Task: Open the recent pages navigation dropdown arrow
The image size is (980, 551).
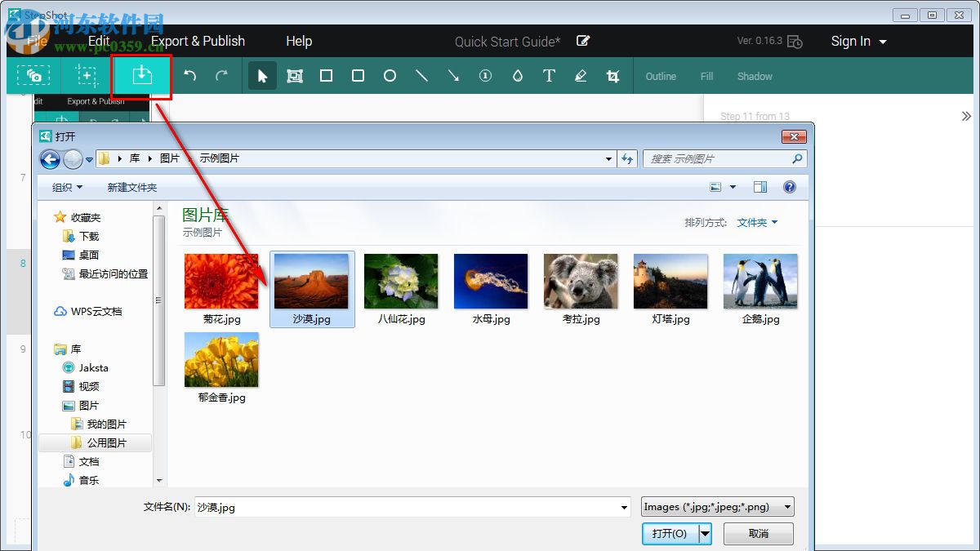Action: (89, 160)
